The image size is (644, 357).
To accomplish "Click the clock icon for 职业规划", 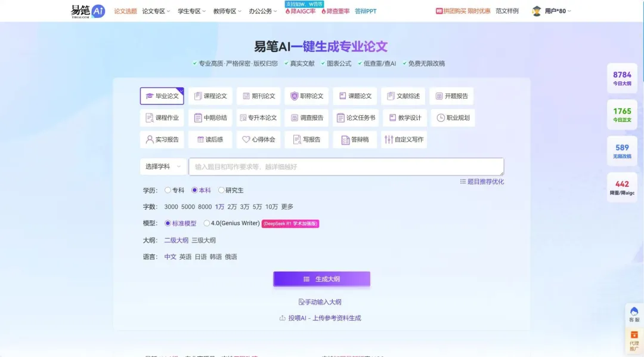I will tap(441, 118).
